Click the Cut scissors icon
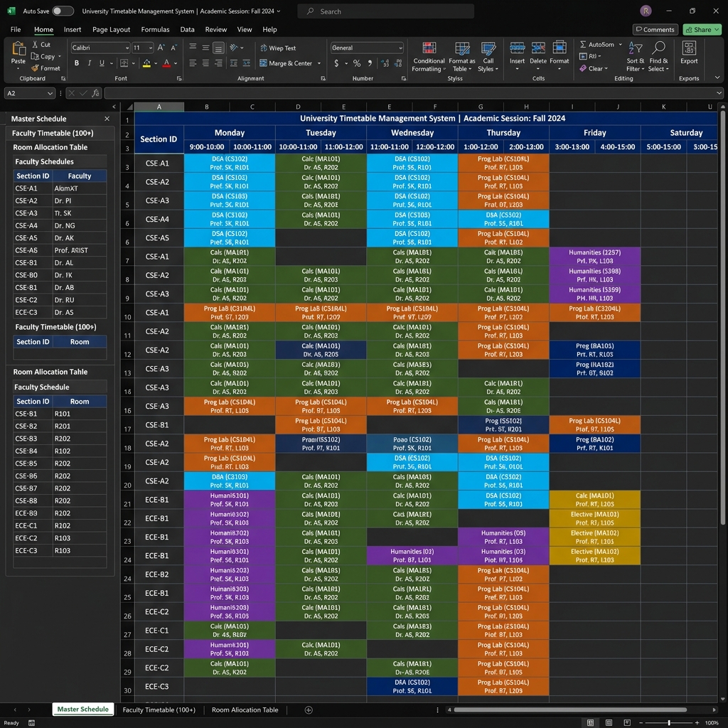 (36, 45)
